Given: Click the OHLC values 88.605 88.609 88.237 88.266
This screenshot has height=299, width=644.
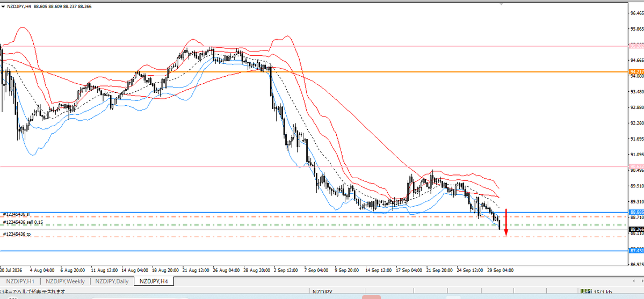Looking at the screenshot, I should tap(63, 6).
